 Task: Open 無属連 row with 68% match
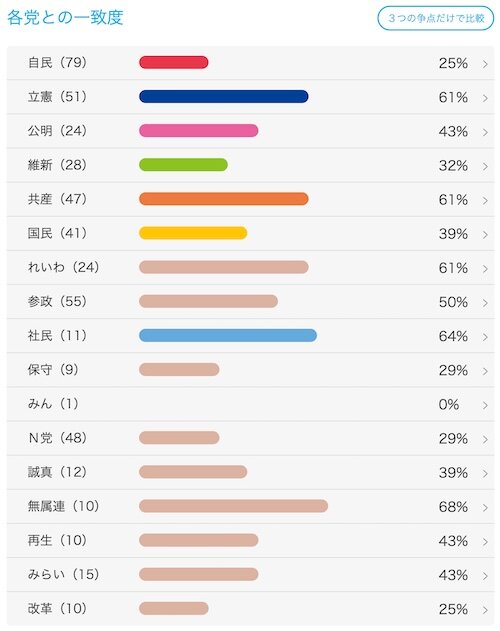tap(250, 506)
